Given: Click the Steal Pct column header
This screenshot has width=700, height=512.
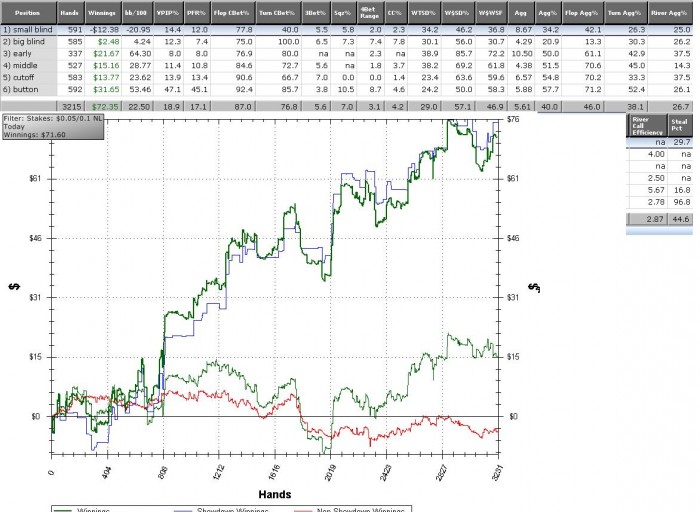Looking at the screenshot, I should click(x=680, y=125).
